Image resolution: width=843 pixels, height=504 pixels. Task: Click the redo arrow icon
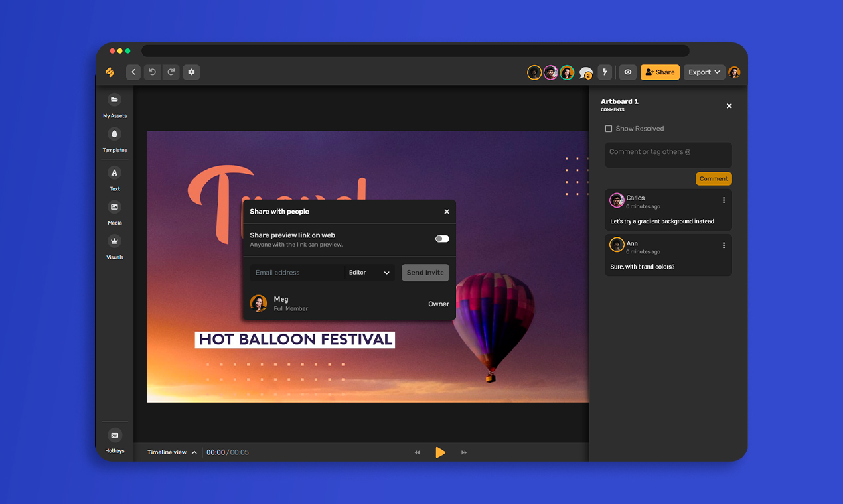point(171,72)
